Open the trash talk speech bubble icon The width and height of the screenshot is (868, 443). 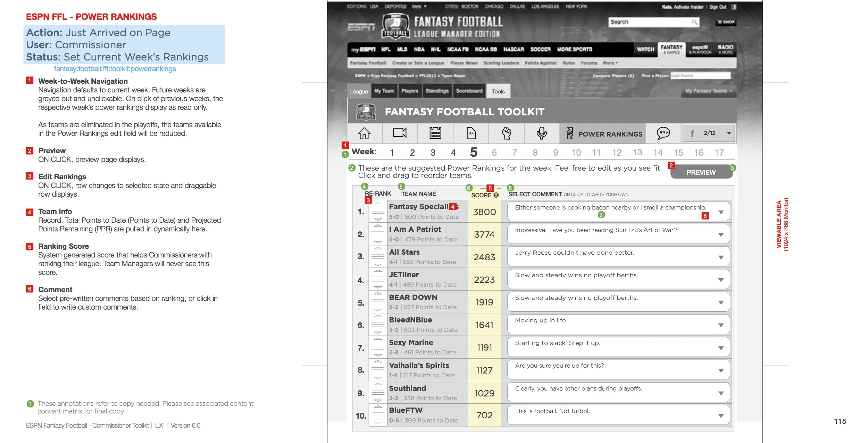[663, 133]
